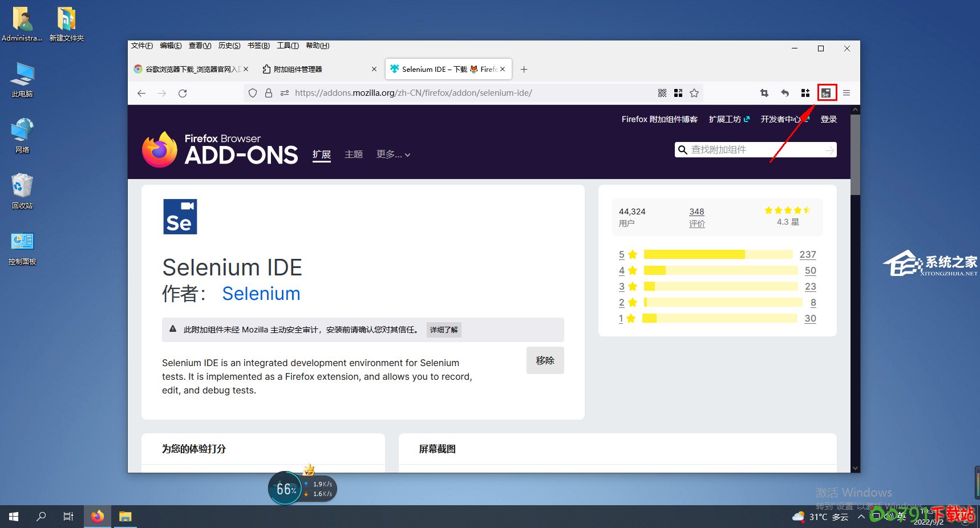Viewport: 980px width, 528px height.
Task: Open the Firefox hamburger application menu
Action: coord(847,93)
